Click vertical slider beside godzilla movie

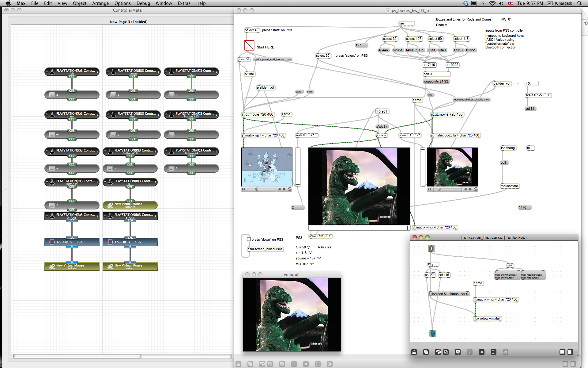point(423,167)
